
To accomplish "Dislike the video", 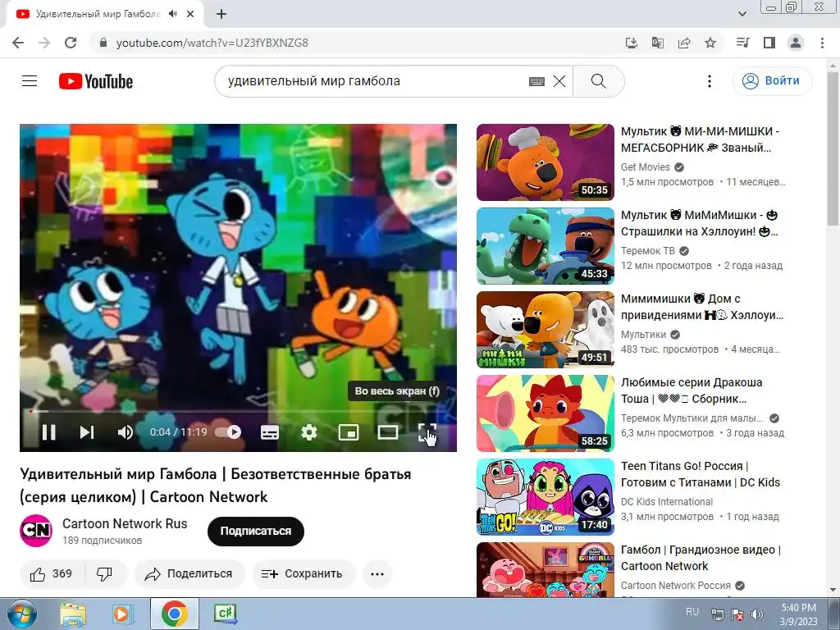I will [104, 573].
